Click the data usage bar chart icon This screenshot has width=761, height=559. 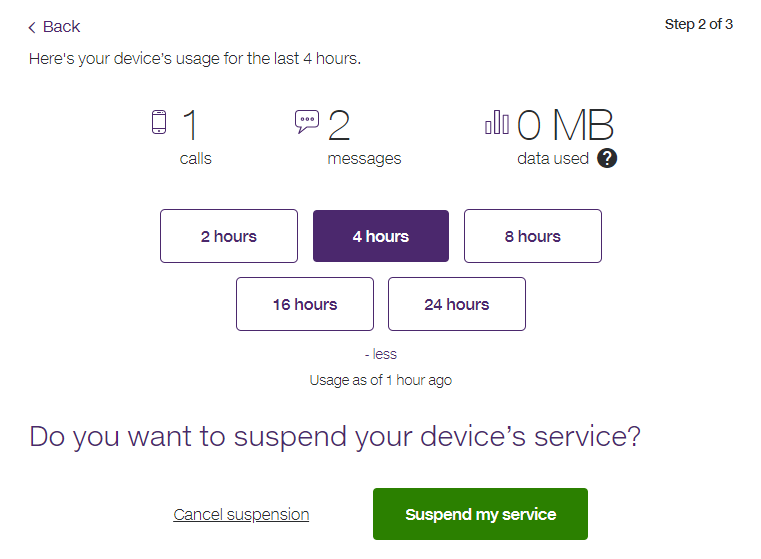pyautogui.click(x=497, y=122)
